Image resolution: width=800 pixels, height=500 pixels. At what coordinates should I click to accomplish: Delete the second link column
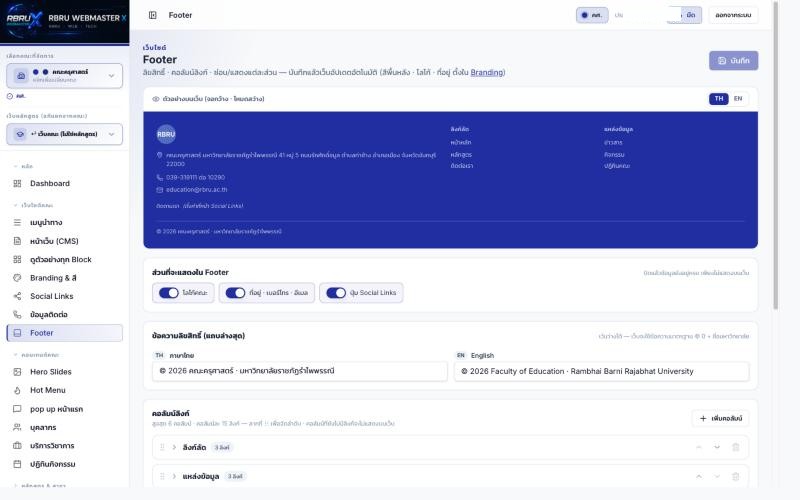(x=735, y=477)
